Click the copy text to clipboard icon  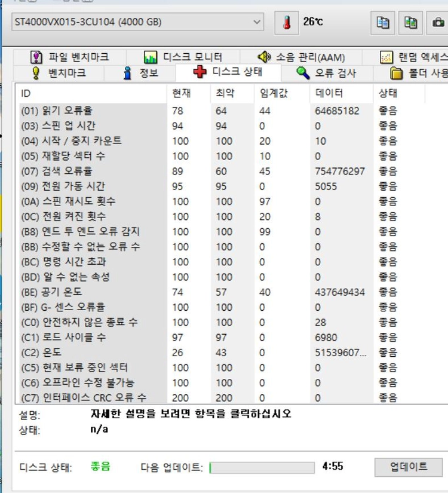pos(383,23)
